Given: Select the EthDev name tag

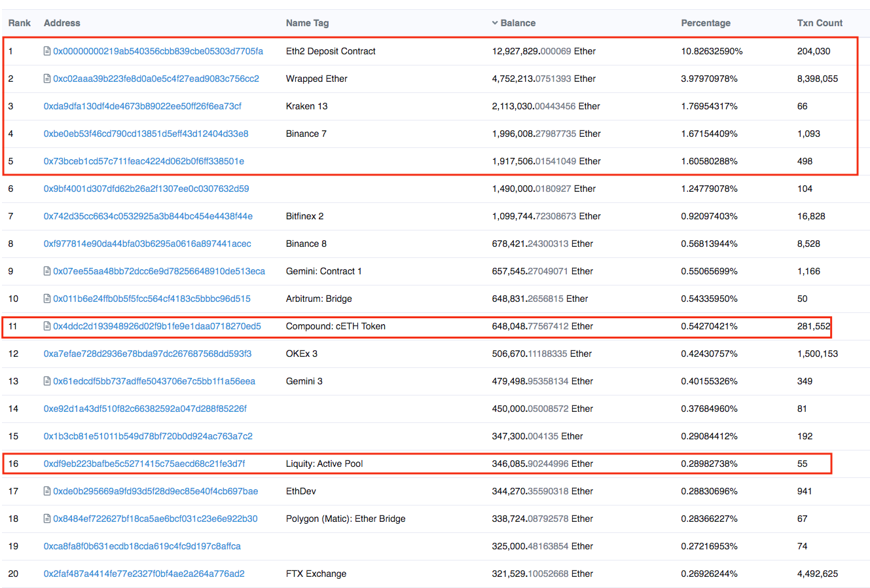Looking at the screenshot, I should click(x=302, y=491).
